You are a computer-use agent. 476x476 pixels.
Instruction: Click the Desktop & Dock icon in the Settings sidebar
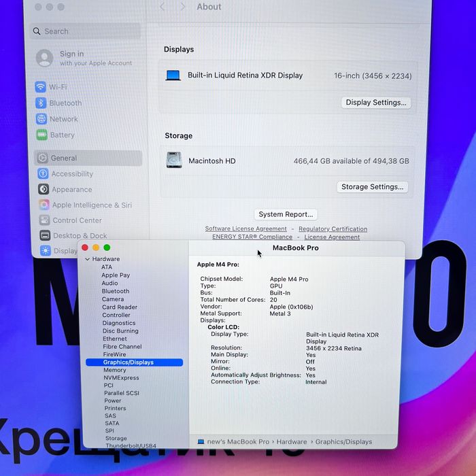45,235
